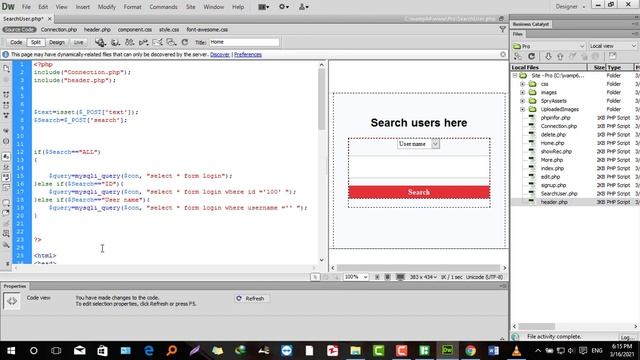Collapse the Site - Pro root folder
Screen dimensions: 640x360
click(x=515, y=76)
